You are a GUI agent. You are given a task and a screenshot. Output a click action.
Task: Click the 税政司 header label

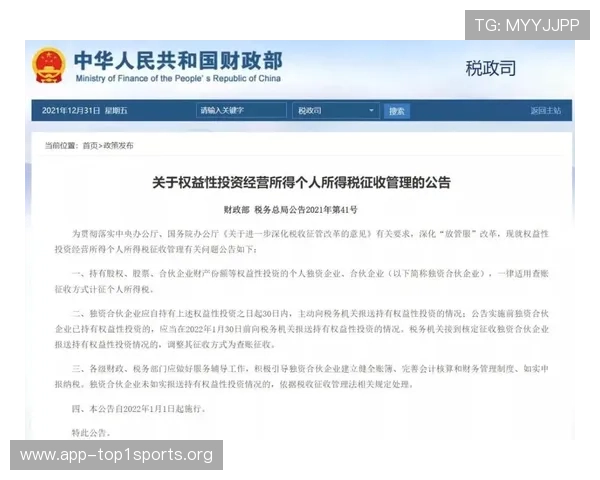(491, 69)
